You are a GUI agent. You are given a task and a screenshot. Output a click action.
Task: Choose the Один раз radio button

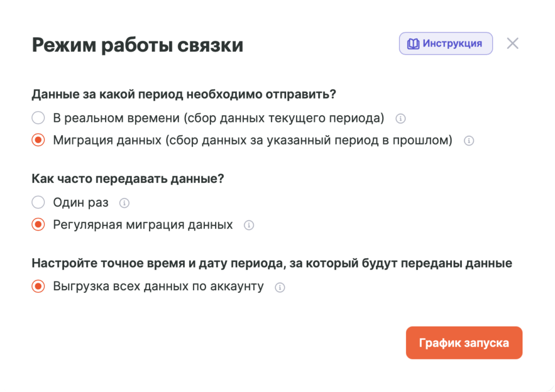tap(38, 202)
